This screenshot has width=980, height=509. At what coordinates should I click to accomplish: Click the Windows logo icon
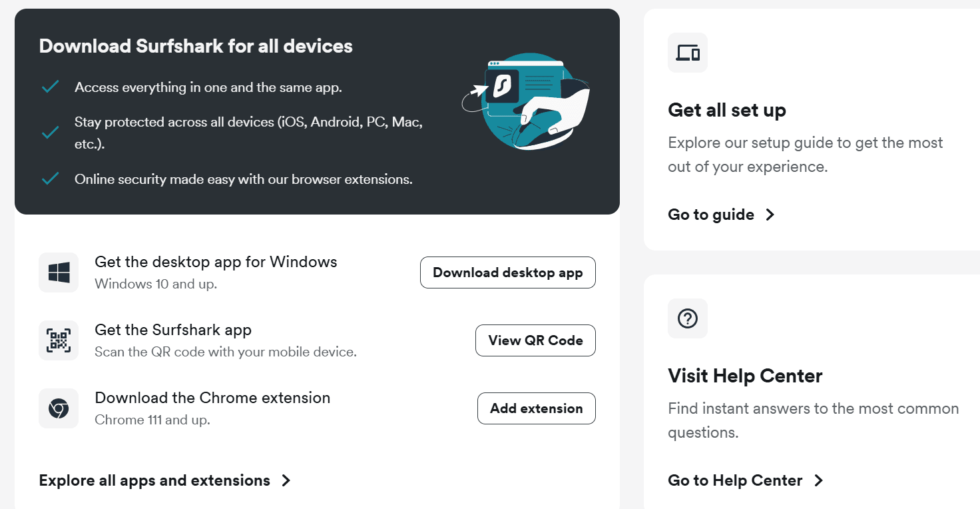point(58,272)
